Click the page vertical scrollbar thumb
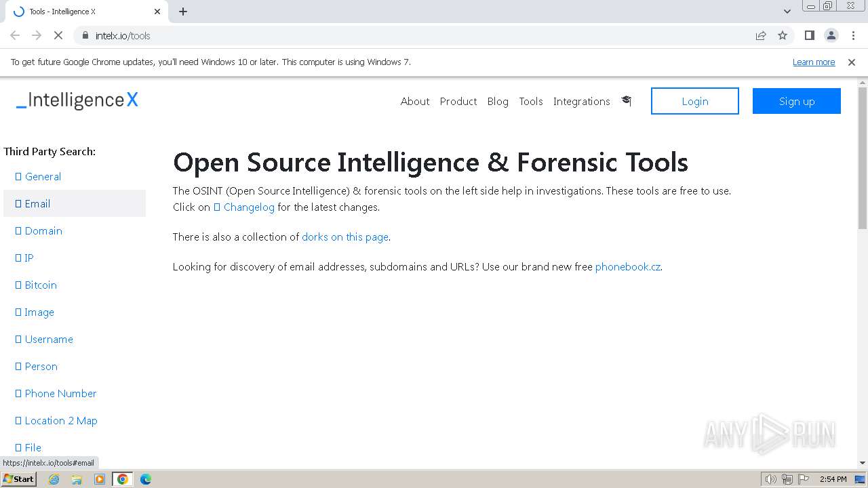 coord(863,159)
